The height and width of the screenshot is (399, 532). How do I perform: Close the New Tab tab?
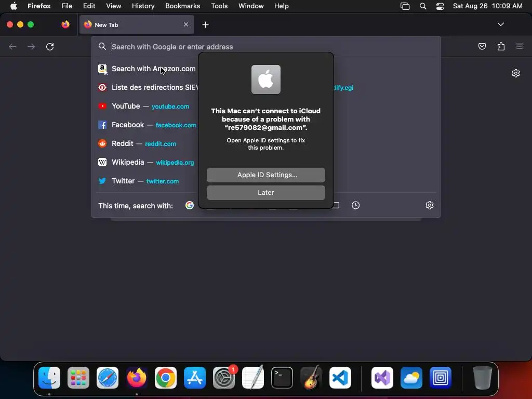pyautogui.click(x=186, y=24)
